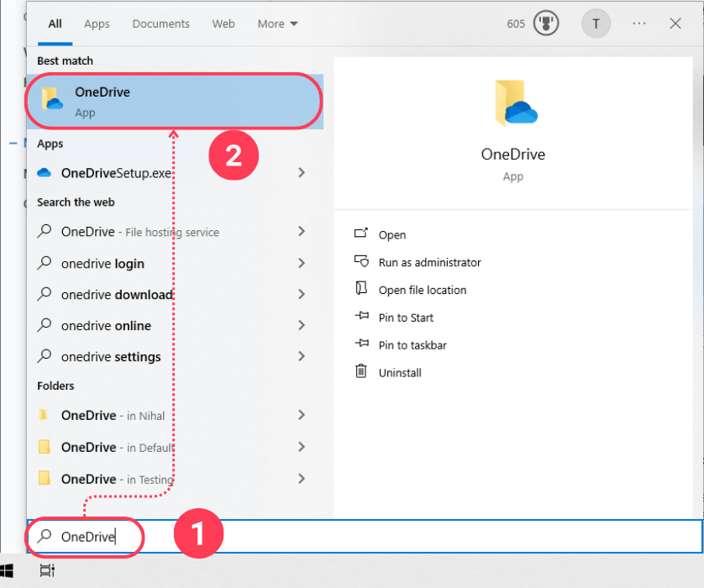
Task: Open Task View from the taskbar
Action: click(x=47, y=570)
